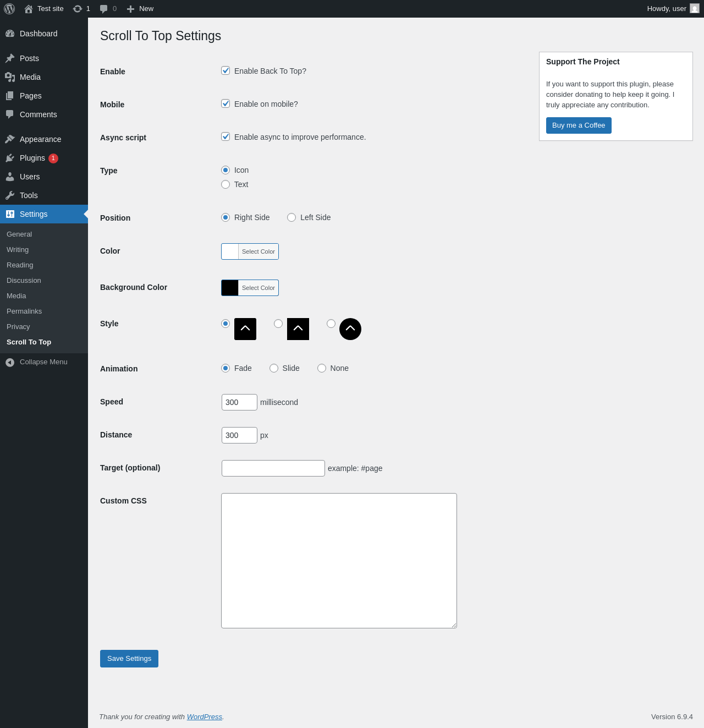Focus the Speed millisecond input field

(x=239, y=402)
